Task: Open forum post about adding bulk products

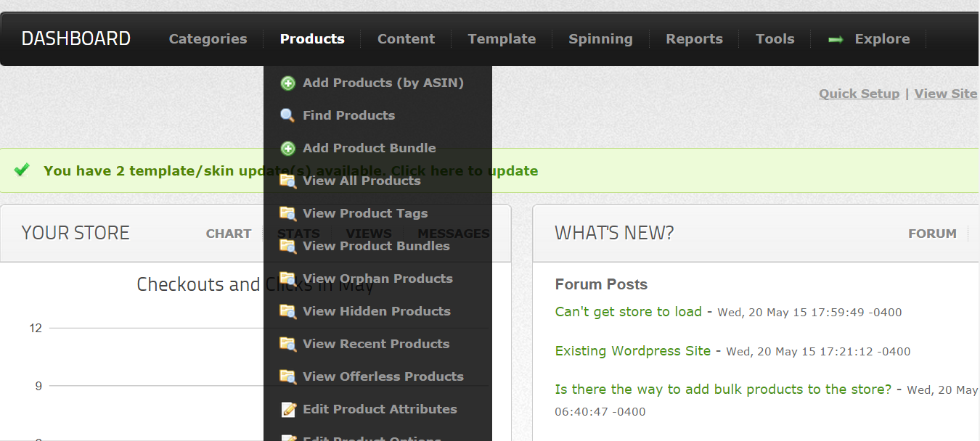Action: click(x=723, y=390)
